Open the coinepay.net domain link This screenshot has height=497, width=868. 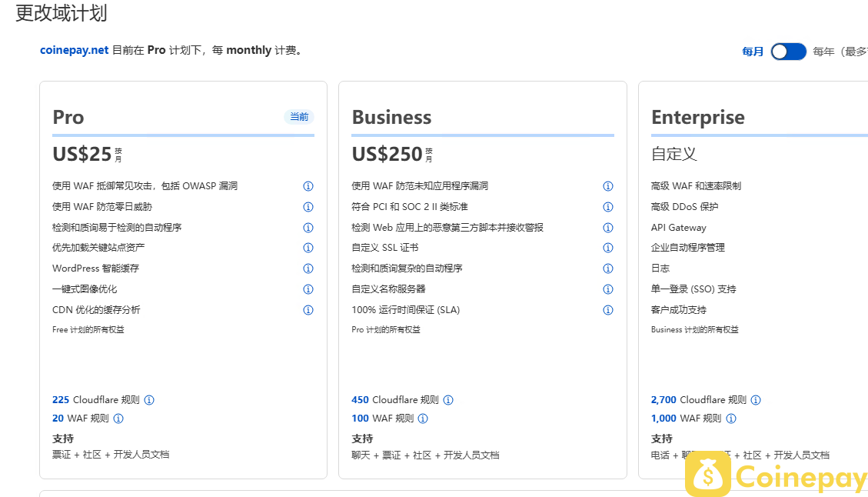click(74, 50)
